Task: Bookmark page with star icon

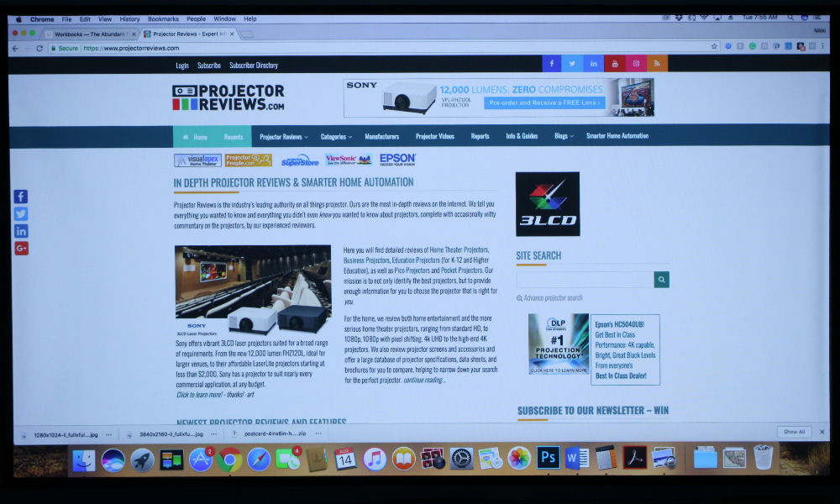Action: pos(714,47)
